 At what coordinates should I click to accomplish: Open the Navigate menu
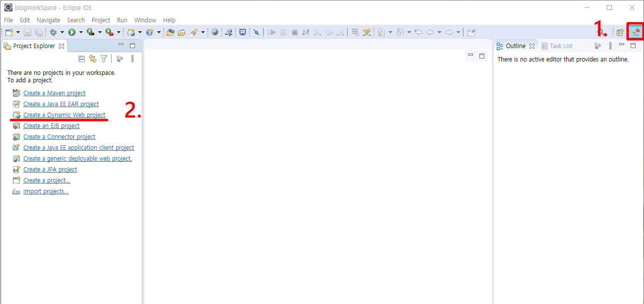(49, 20)
